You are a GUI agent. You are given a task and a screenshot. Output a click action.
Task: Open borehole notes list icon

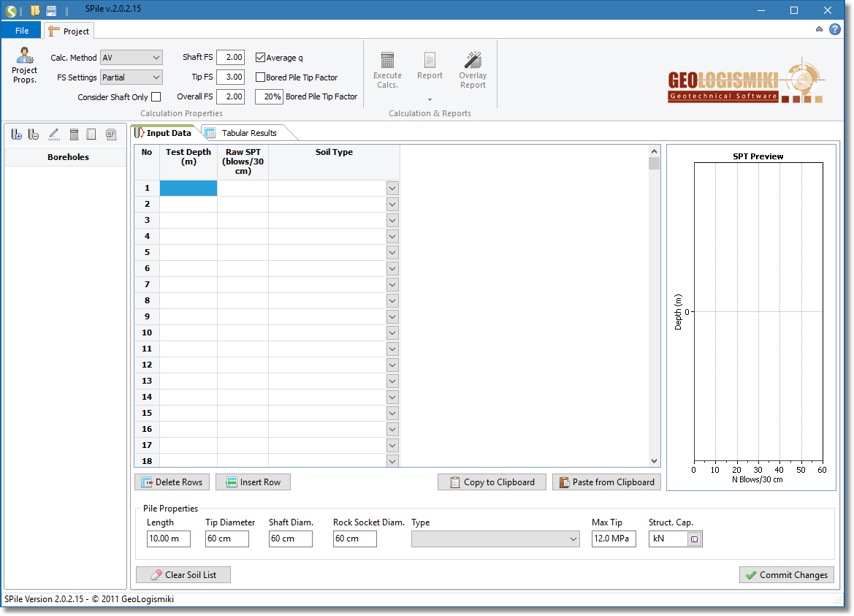92,134
